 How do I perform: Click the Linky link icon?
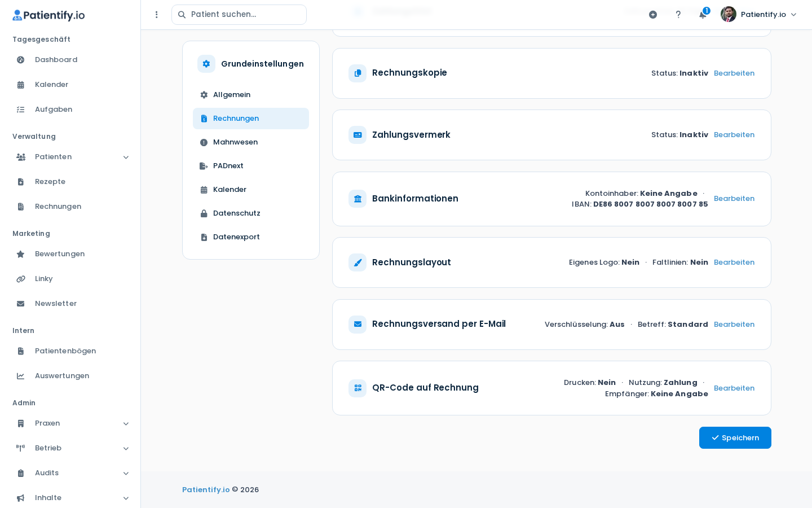coord(21,279)
